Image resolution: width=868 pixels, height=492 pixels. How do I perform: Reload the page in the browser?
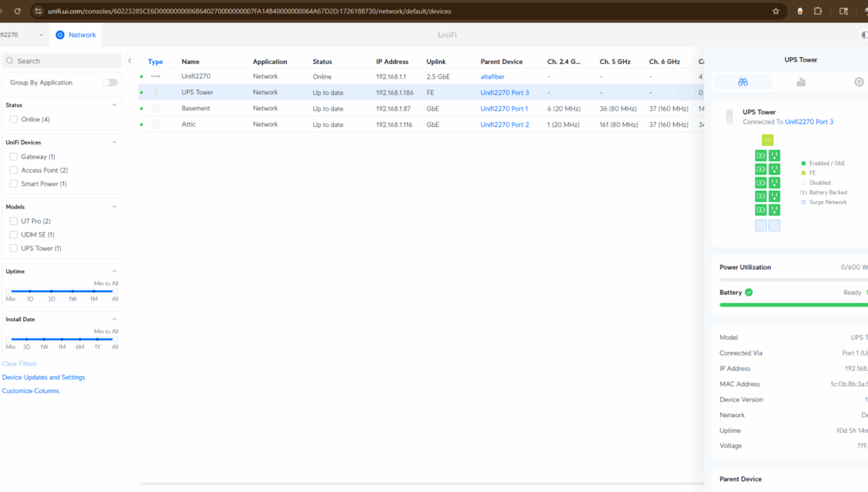(x=18, y=11)
